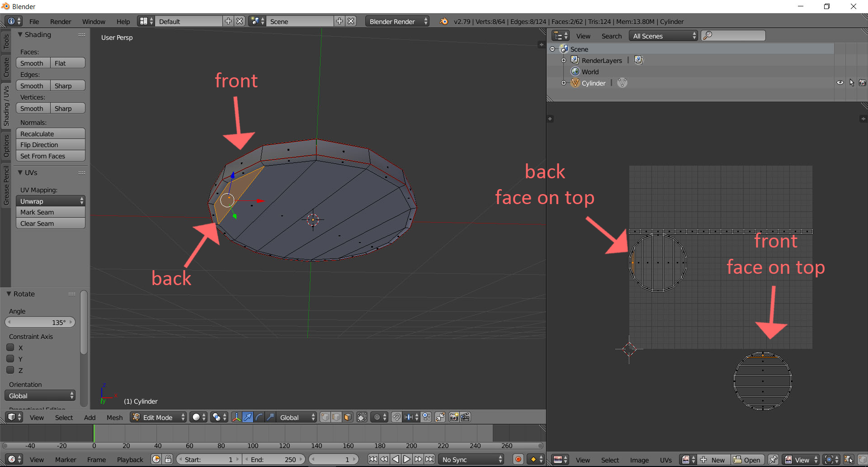Open Orientation Global dropdown in Rotate panel

(x=40, y=396)
